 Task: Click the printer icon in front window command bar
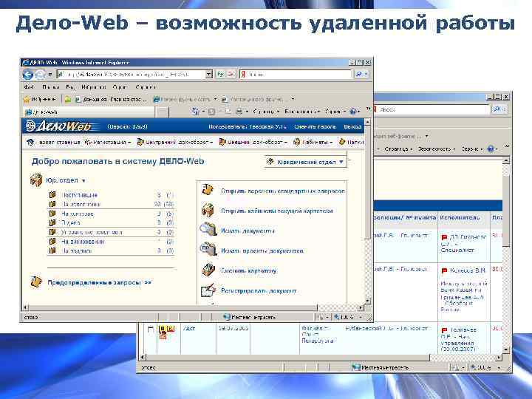point(239,112)
